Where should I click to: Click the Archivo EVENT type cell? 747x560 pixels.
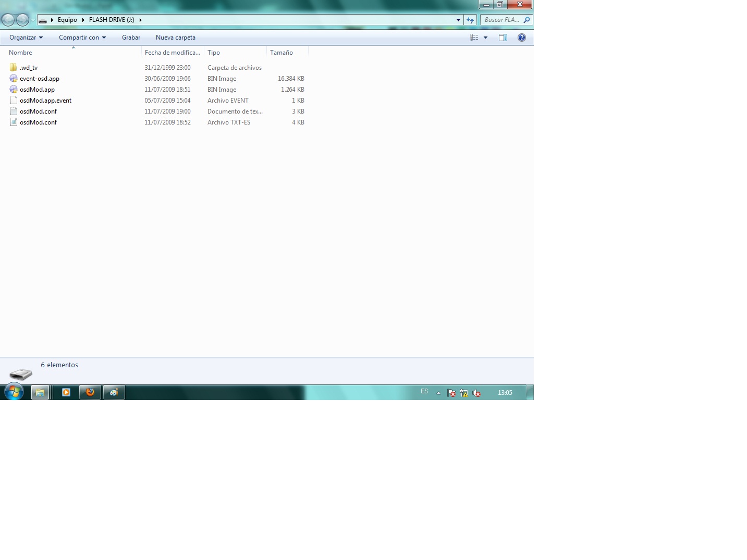(228, 101)
